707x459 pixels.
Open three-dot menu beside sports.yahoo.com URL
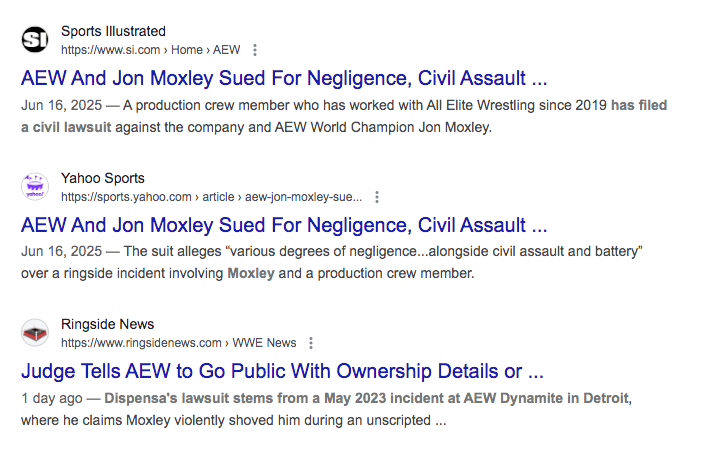(376, 197)
